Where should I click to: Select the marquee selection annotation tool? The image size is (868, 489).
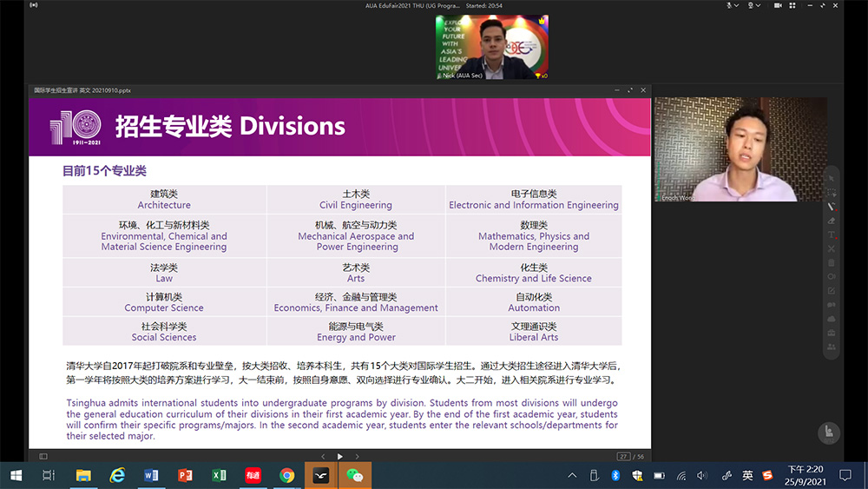tap(832, 193)
